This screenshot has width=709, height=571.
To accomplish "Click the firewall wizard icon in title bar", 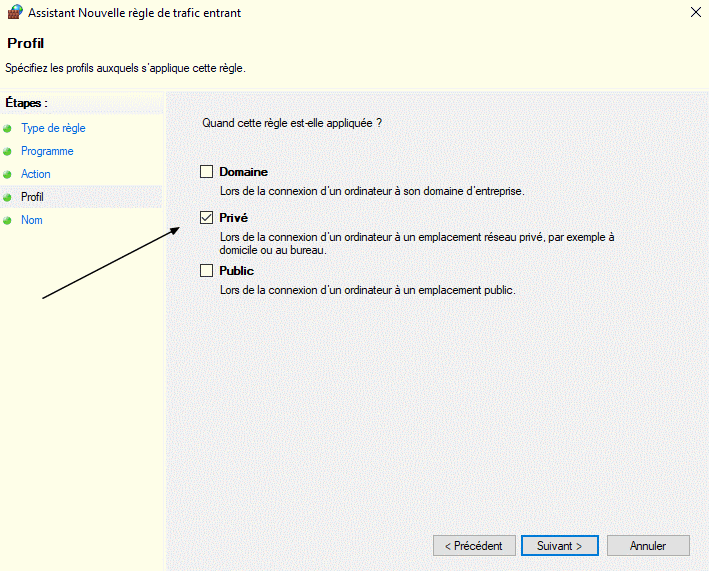I will click(15, 12).
